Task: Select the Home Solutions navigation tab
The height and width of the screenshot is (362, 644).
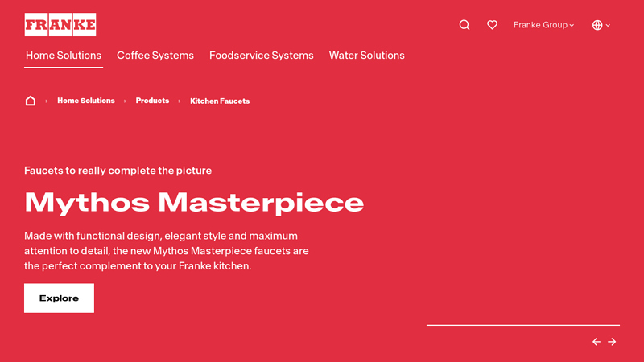Action: (x=64, y=56)
